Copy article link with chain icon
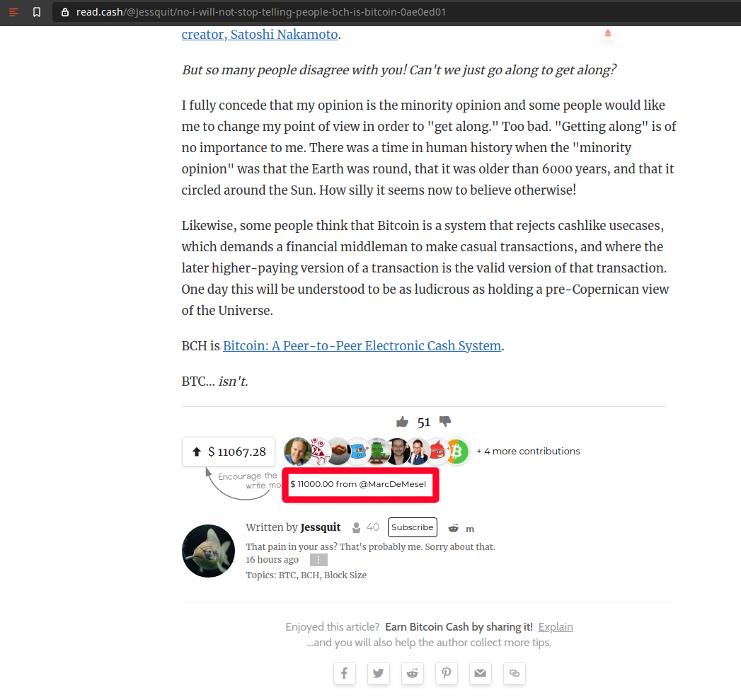 click(x=515, y=673)
